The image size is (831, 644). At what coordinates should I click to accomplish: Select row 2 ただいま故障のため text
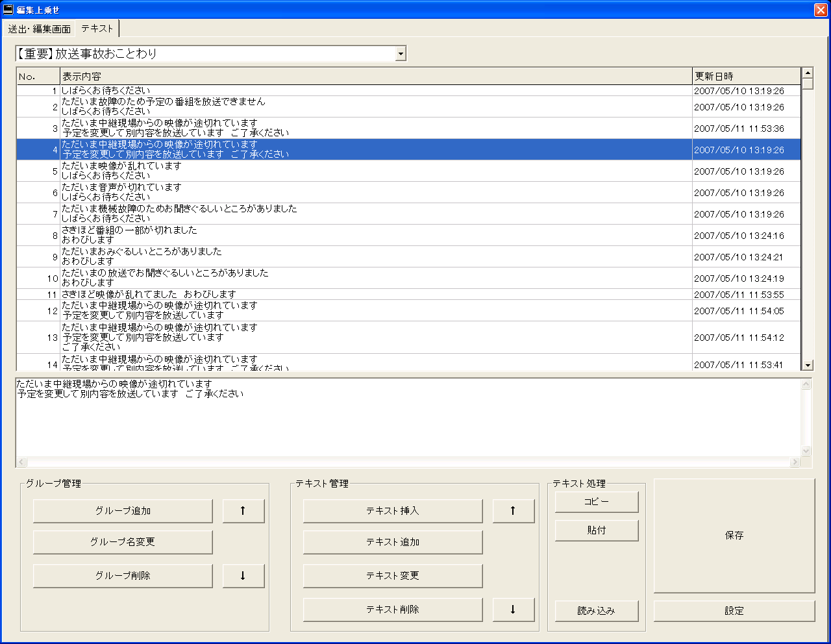tap(408, 106)
